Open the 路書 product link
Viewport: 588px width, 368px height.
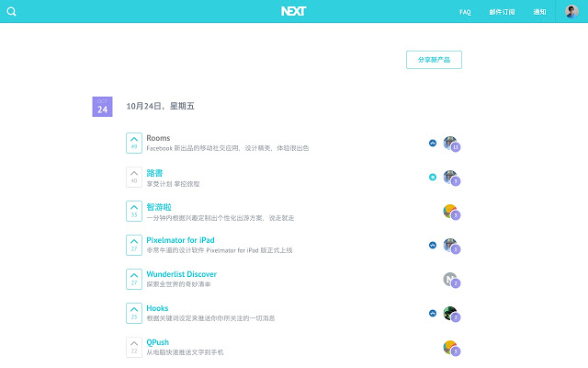tap(154, 173)
